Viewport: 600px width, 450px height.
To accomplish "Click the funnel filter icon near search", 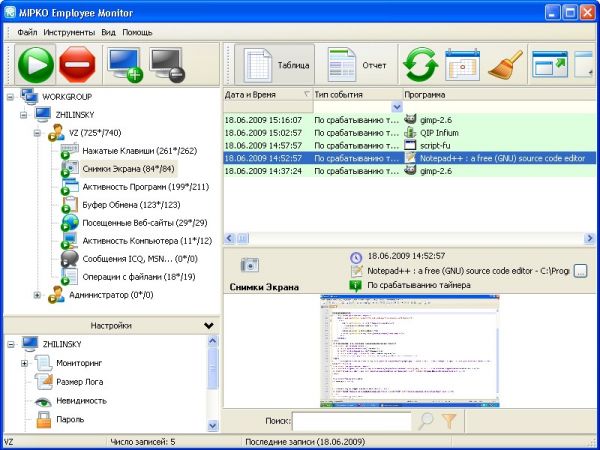I will tap(449, 421).
